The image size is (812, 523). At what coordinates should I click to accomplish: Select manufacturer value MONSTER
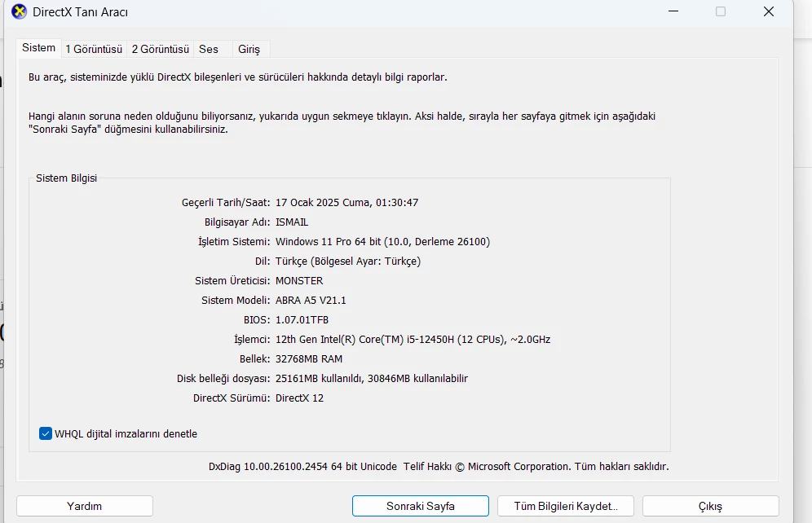click(299, 281)
